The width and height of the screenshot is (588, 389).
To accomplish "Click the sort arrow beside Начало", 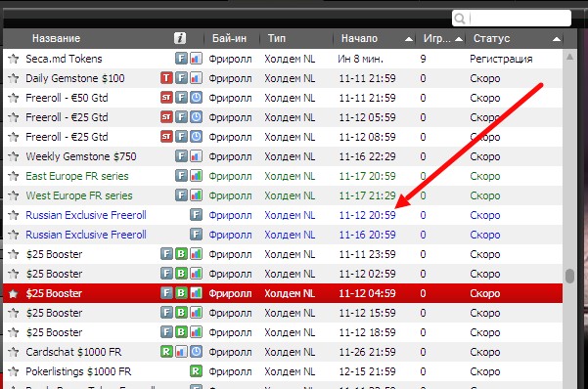I will click(x=409, y=39).
